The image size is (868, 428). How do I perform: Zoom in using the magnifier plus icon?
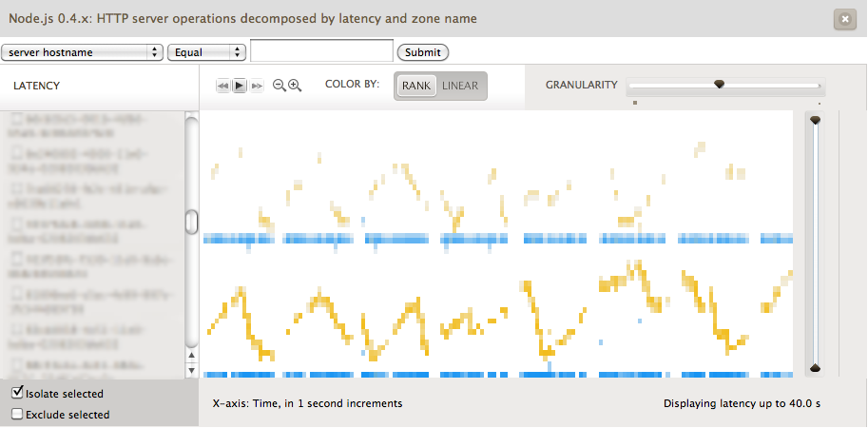(x=295, y=86)
